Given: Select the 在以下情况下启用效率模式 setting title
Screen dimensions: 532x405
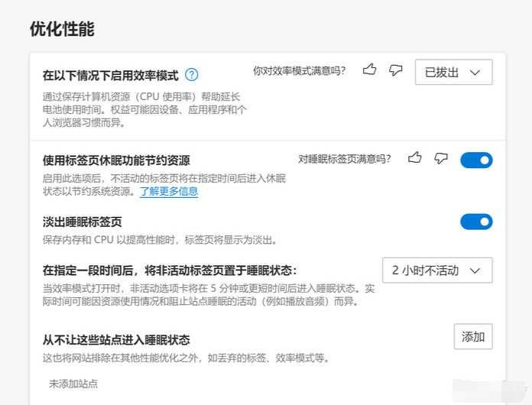Looking at the screenshot, I should 110,75.
